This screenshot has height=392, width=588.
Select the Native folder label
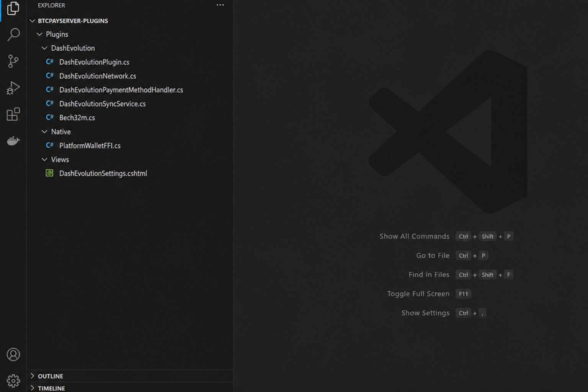click(x=61, y=131)
